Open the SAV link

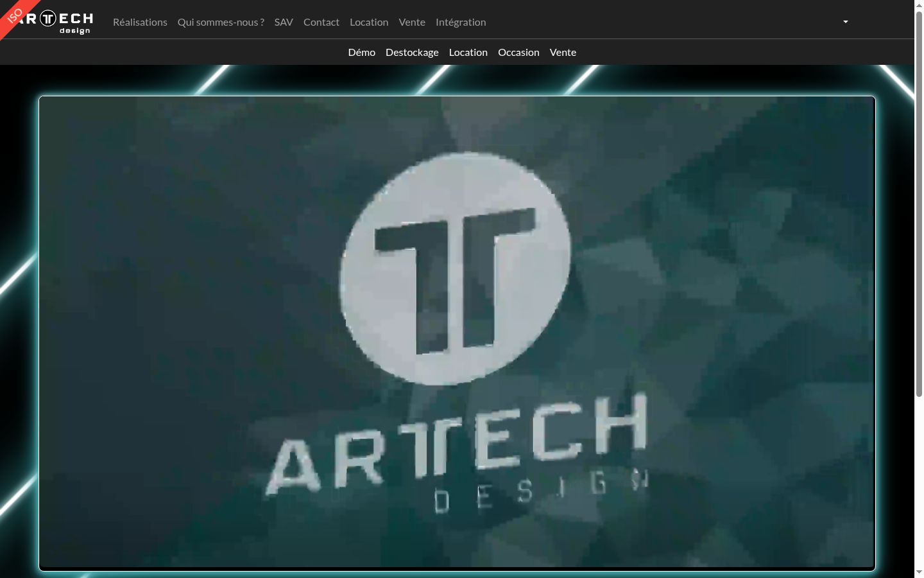pyautogui.click(x=284, y=22)
